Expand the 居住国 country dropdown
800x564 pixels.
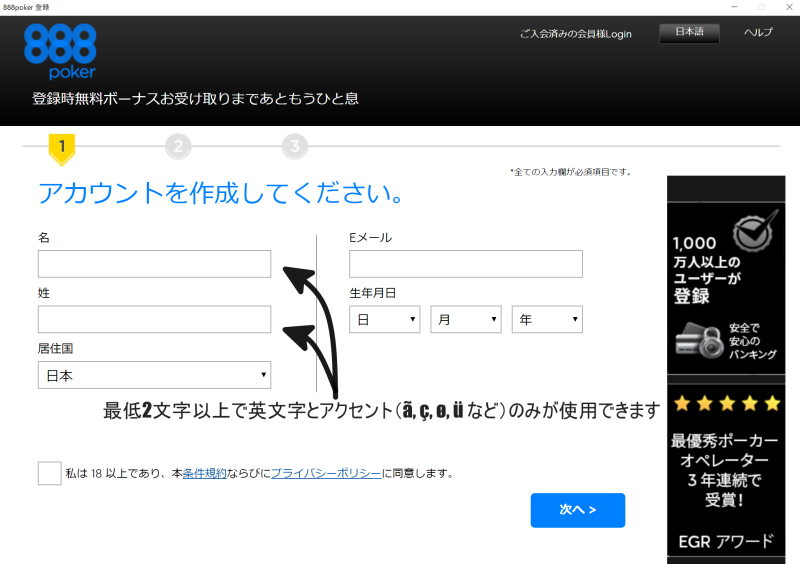[x=154, y=376]
